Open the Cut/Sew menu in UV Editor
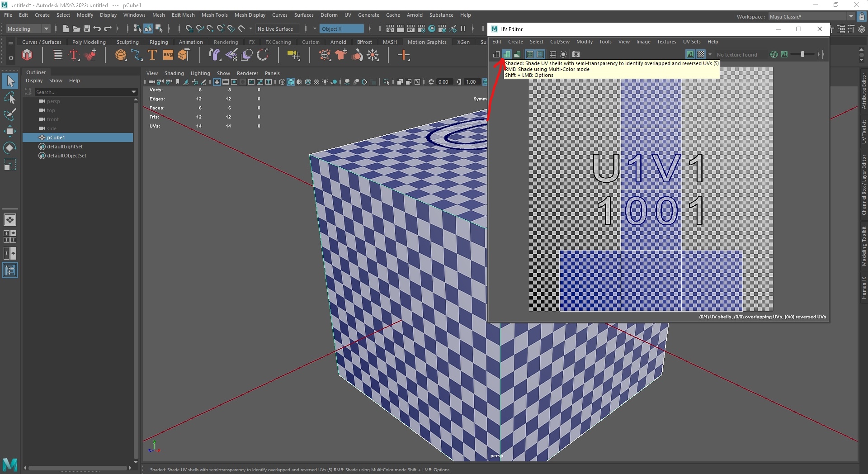Screen dimensions: 868x474 [x=560, y=42]
